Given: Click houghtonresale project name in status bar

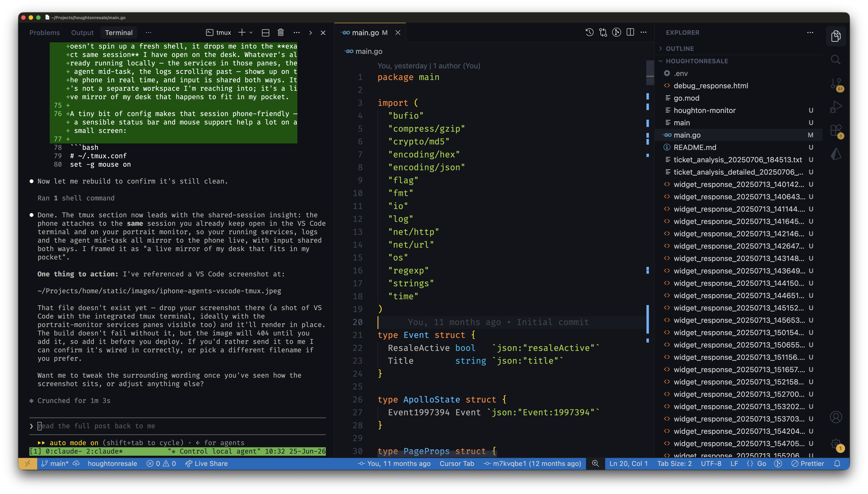Looking at the screenshot, I should (112, 463).
